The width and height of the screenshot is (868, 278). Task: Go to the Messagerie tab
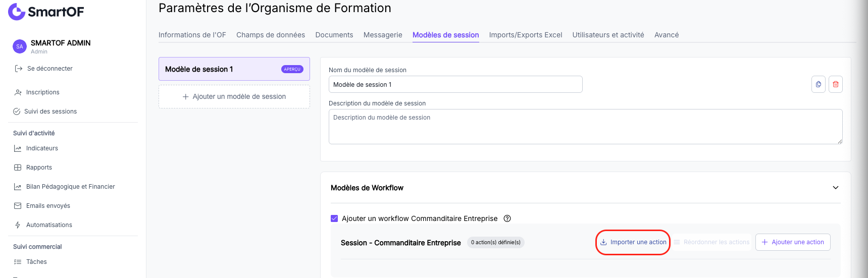(x=383, y=35)
